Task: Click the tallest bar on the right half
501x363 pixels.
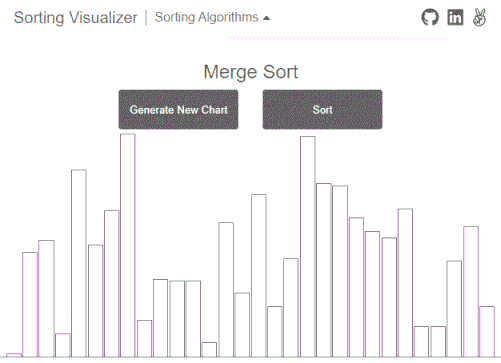Action: coord(308,247)
